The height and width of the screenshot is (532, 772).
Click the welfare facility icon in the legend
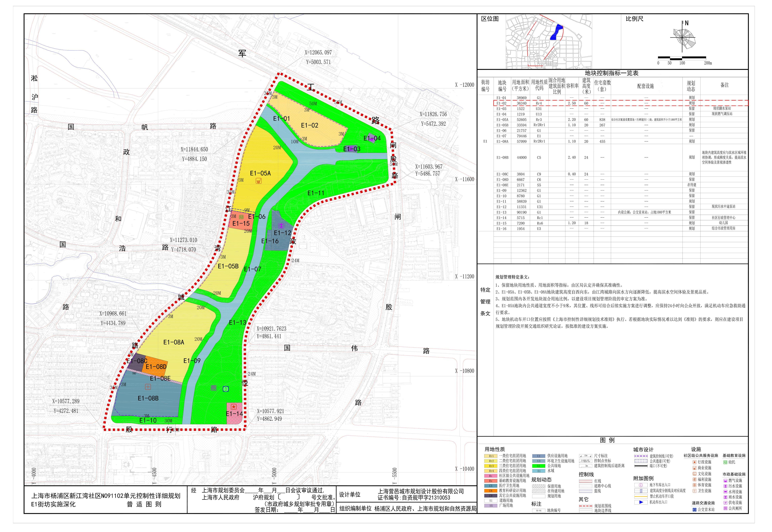pyautogui.click(x=695, y=479)
